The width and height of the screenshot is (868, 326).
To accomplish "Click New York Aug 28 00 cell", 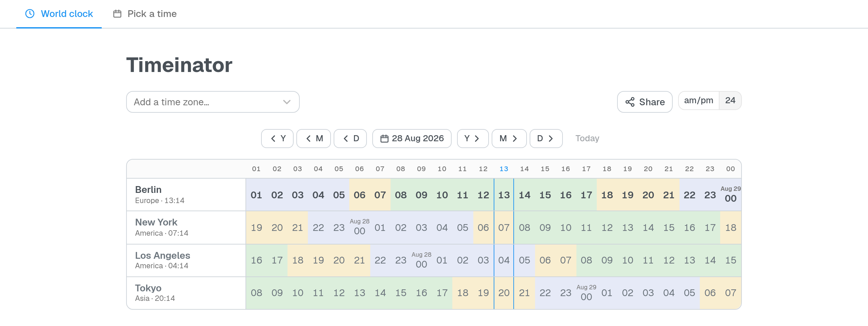I will tap(359, 228).
